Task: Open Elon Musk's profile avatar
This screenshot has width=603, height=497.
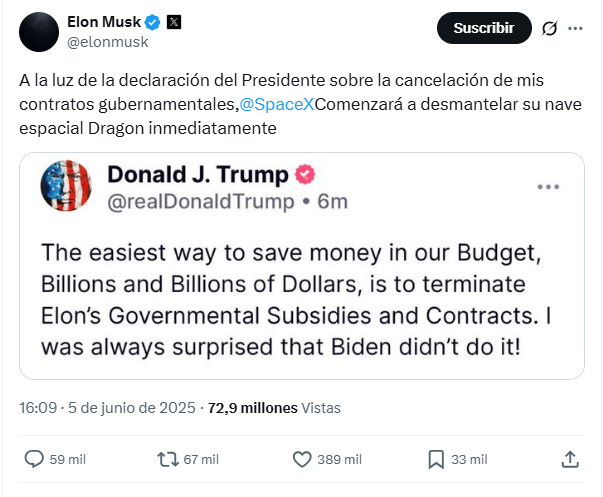Action: (39, 32)
